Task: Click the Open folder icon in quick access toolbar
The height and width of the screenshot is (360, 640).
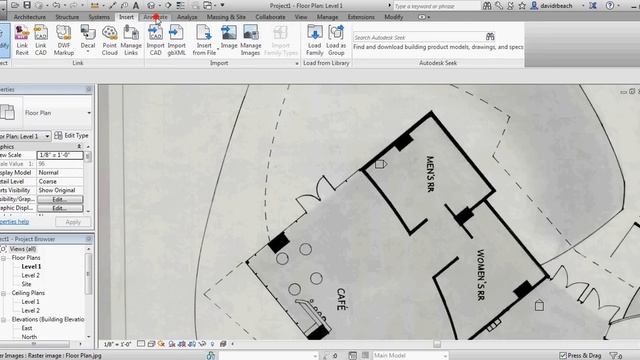Action: pos(15,5)
